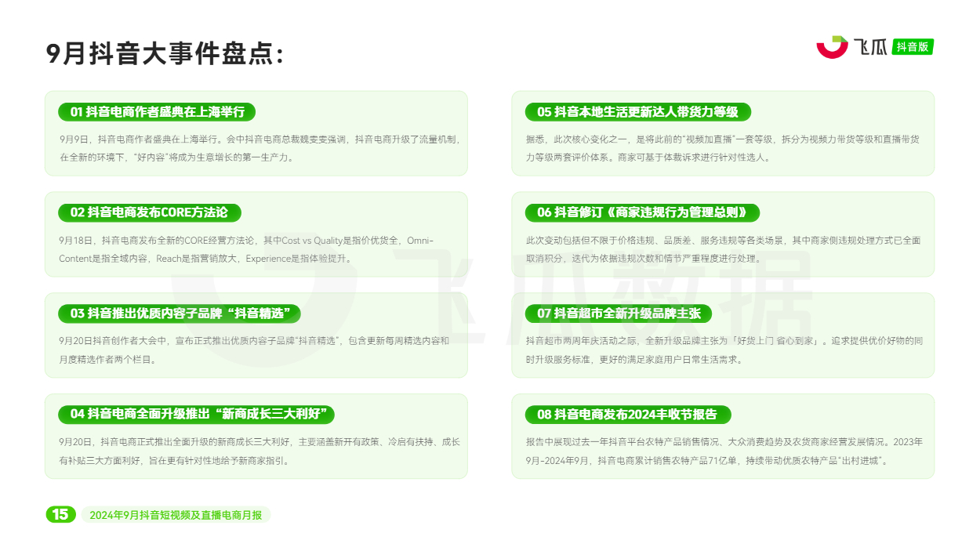
Task: Select heading 02 抖音电商发布CORE方法论
Action: click(x=149, y=212)
